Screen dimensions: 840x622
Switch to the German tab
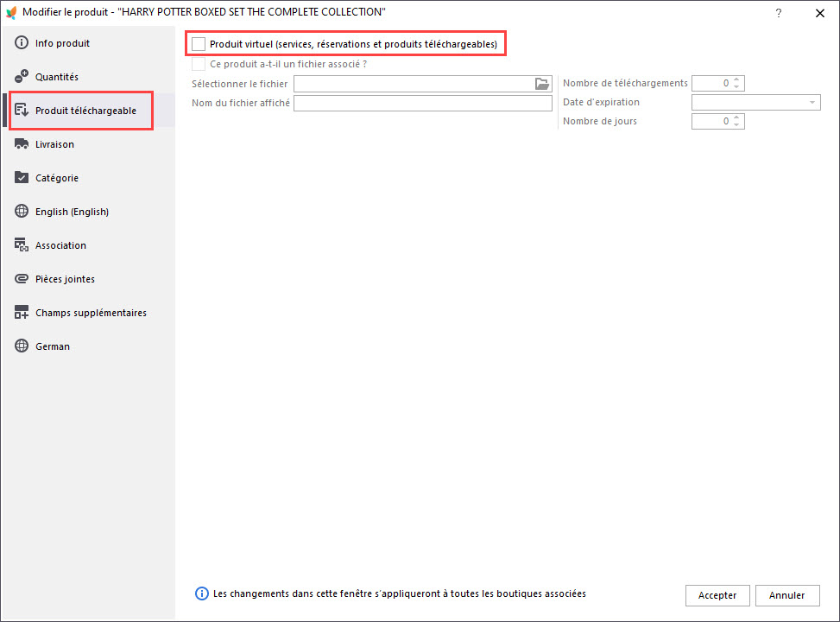click(x=88, y=346)
